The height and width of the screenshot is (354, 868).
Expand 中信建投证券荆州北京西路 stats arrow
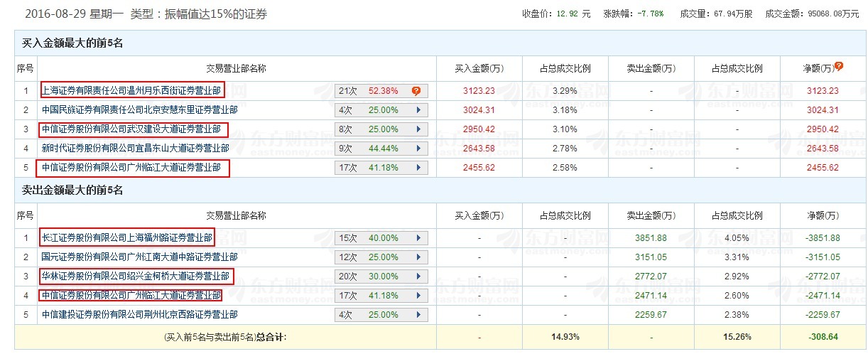(x=418, y=315)
